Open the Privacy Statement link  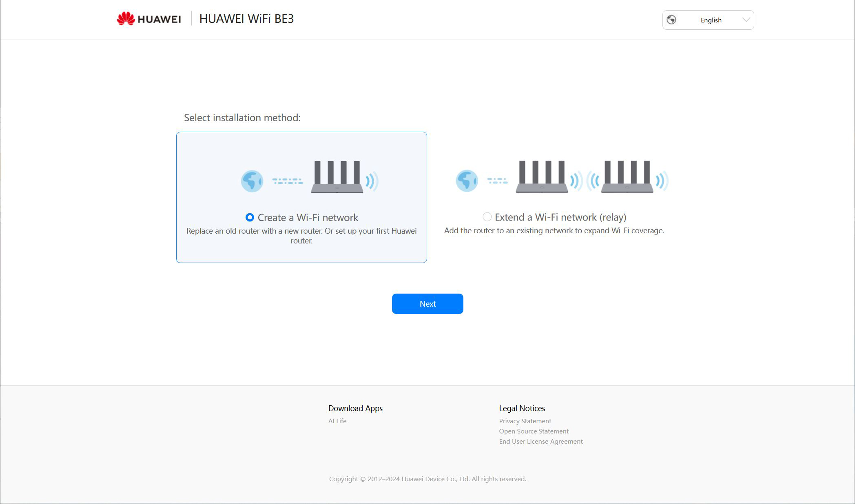(525, 421)
